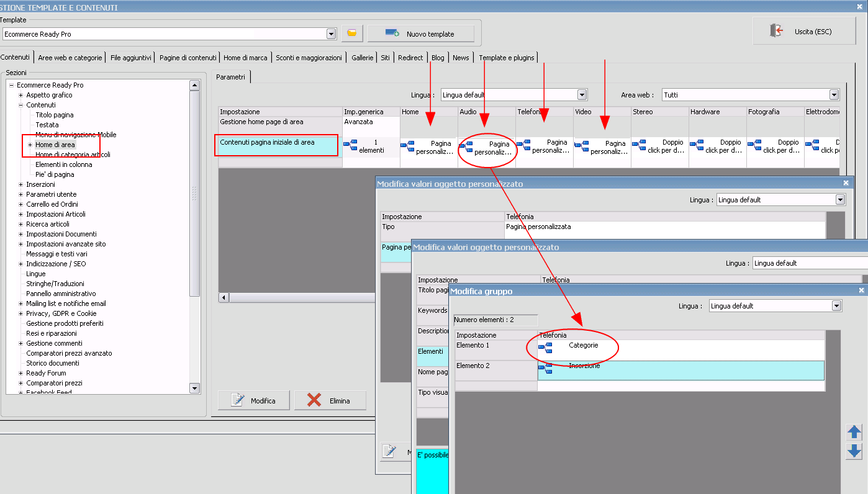Select Resi e riparazioni tree item
868x494 pixels.
coord(53,333)
